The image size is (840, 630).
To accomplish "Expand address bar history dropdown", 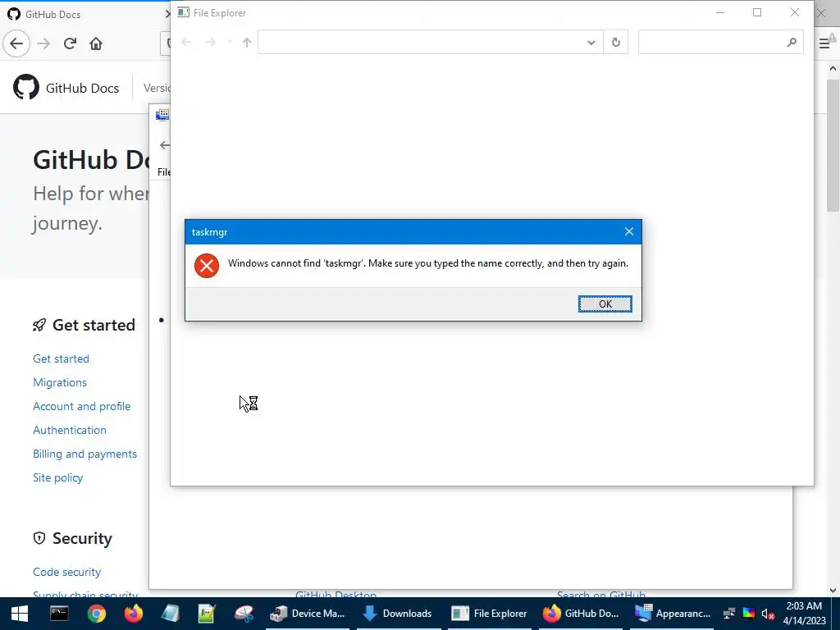I will (591, 43).
